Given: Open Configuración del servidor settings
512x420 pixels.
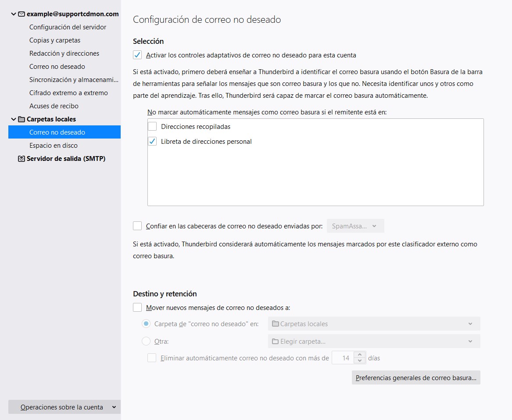Looking at the screenshot, I should coord(68,27).
